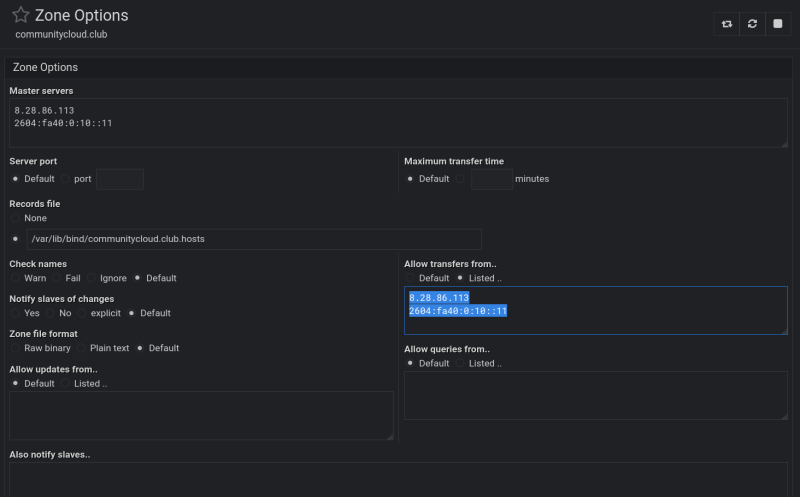
Task: Choose Listed for Allow queries from
Action: 460,363
